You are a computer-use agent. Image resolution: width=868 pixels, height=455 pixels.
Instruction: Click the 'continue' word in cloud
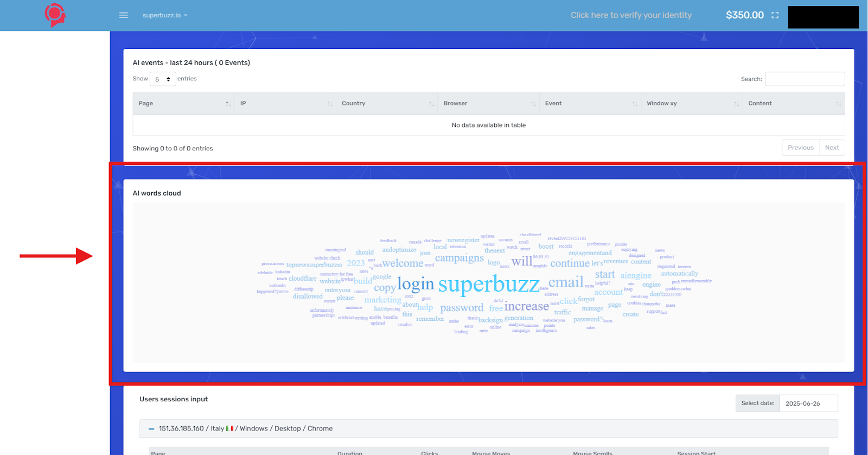[570, 263]
